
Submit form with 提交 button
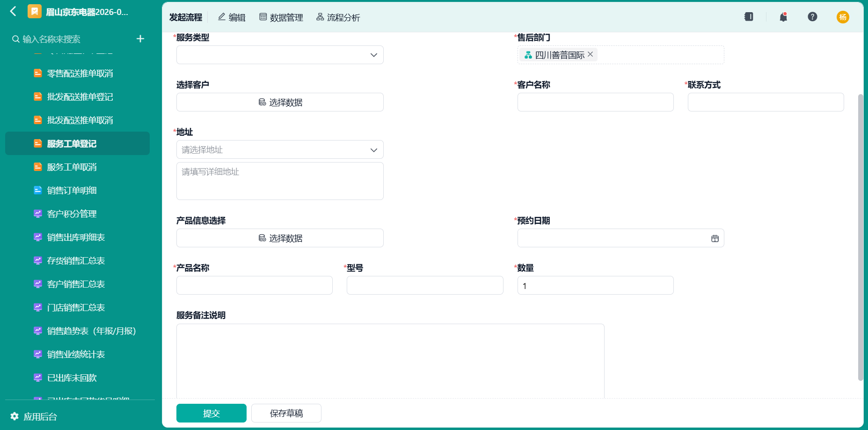click(212, 413)
